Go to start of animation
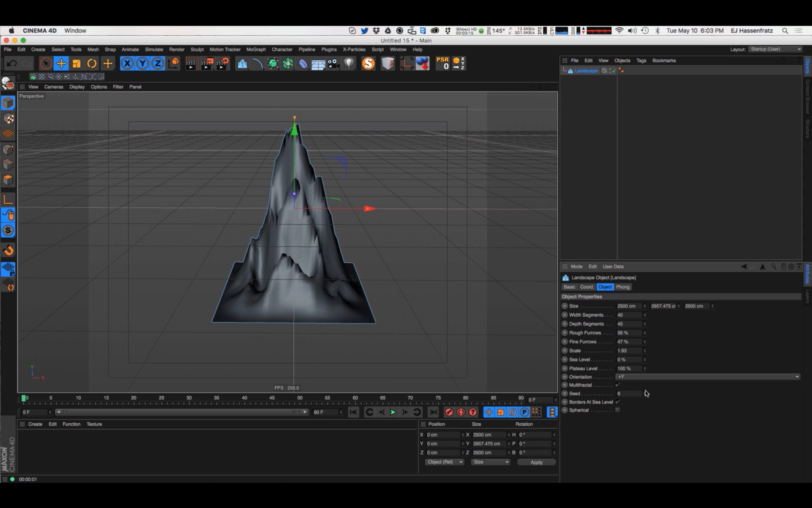 tap(353, 412)
